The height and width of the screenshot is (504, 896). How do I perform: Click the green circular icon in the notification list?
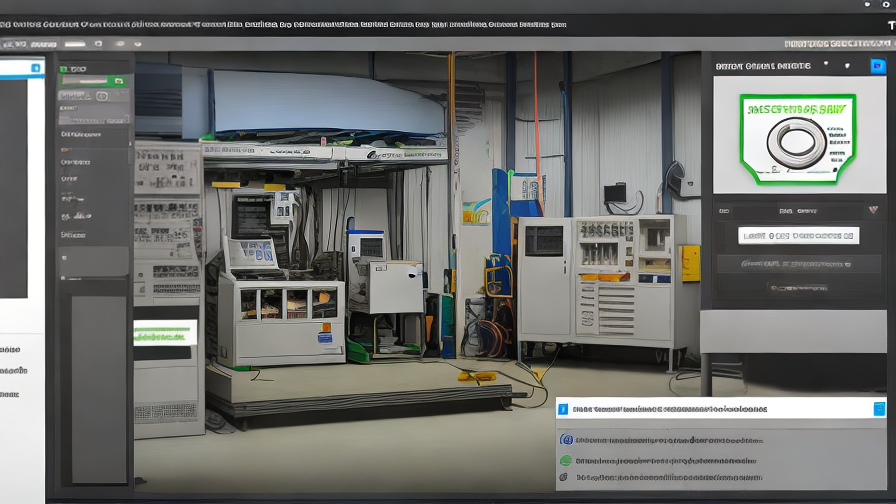(x=565, y=461)
